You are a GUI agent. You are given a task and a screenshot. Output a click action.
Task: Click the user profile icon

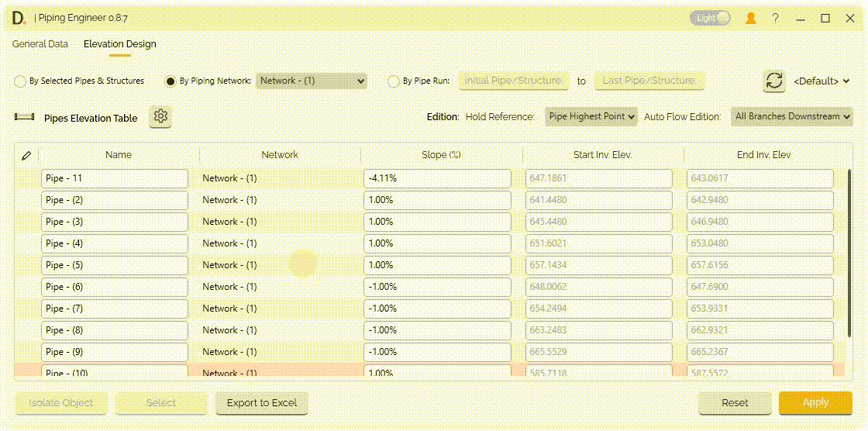click(x=750, y=18)
